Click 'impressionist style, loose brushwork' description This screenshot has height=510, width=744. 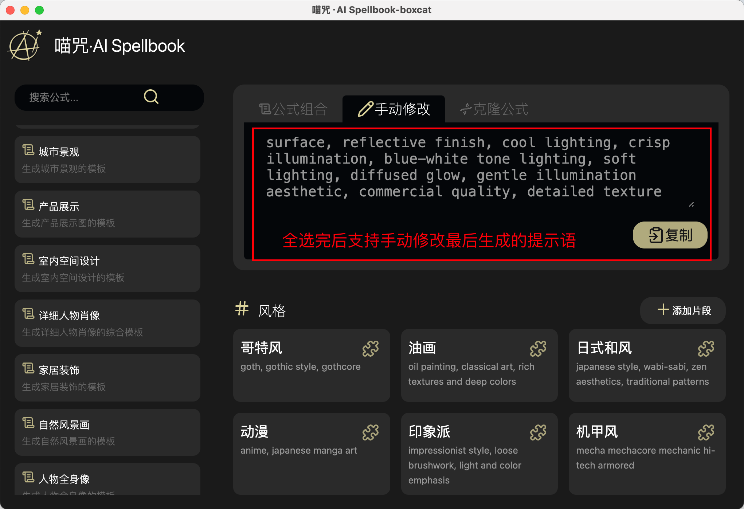tap(465, 465)
